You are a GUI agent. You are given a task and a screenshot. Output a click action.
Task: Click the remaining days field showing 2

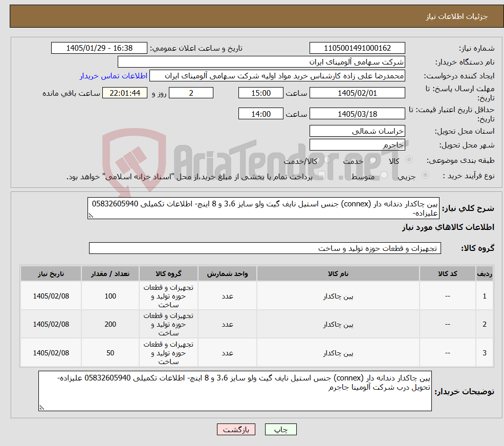[x=191, y=93]
